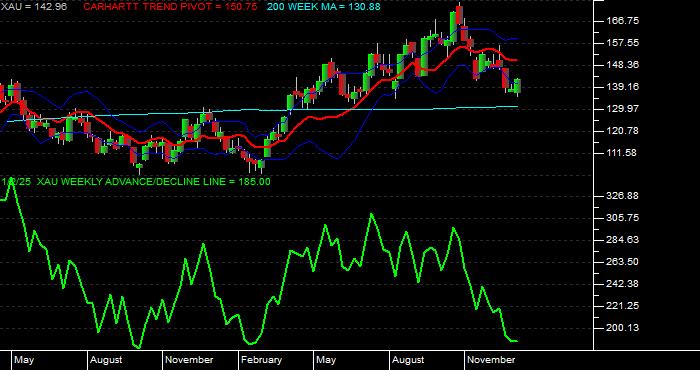Select the Carhartt Trend Pivot = 150.75 label

170,7
